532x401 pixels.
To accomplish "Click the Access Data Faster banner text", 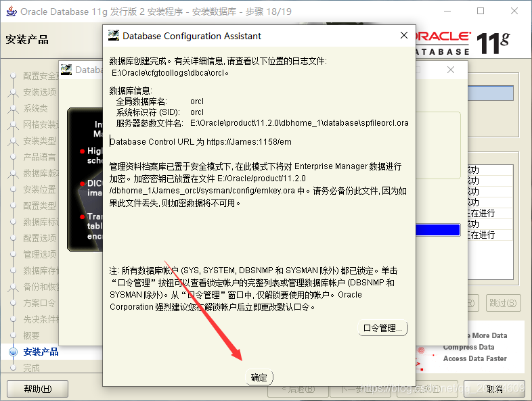I will point(474,358).
